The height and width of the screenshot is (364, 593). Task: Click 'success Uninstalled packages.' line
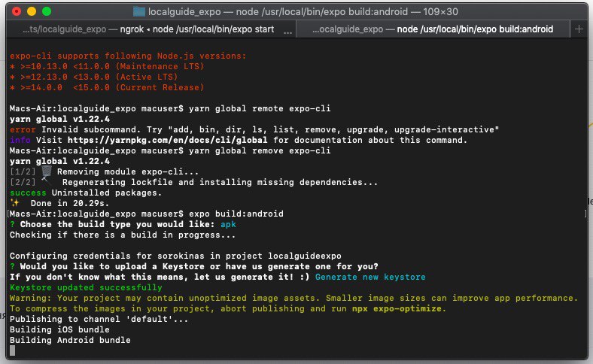pyautogui.click(x=86, y=193)
